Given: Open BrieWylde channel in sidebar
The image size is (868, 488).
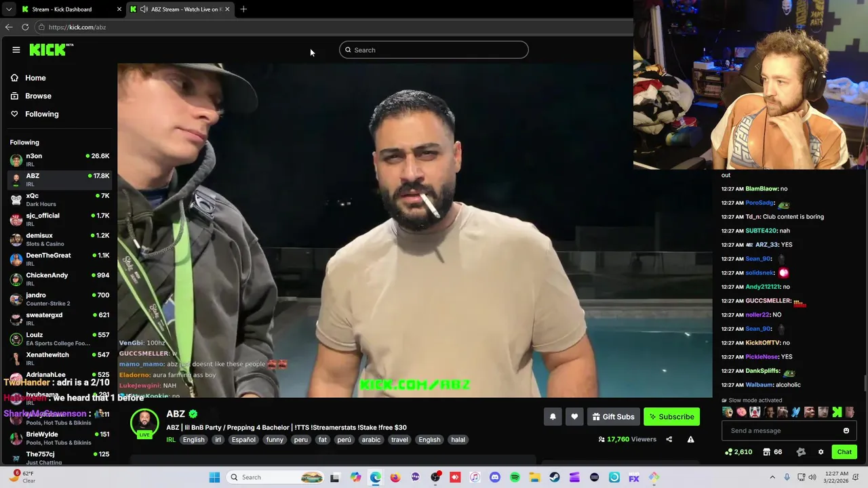Looking at the screenshot, I should click(60, 438).
